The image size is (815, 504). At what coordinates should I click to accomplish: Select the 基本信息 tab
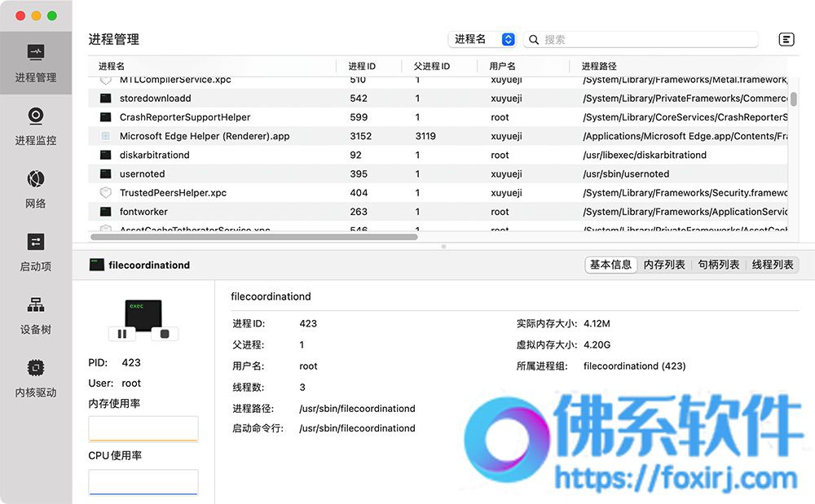pos(610,265)
